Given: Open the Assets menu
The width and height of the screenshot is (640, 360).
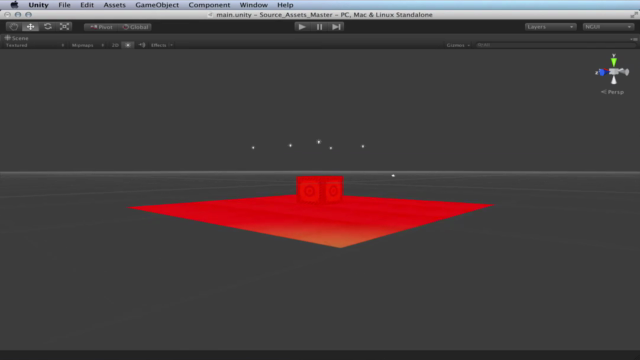Looking at the screenshot, I should [x=114, y=5].
